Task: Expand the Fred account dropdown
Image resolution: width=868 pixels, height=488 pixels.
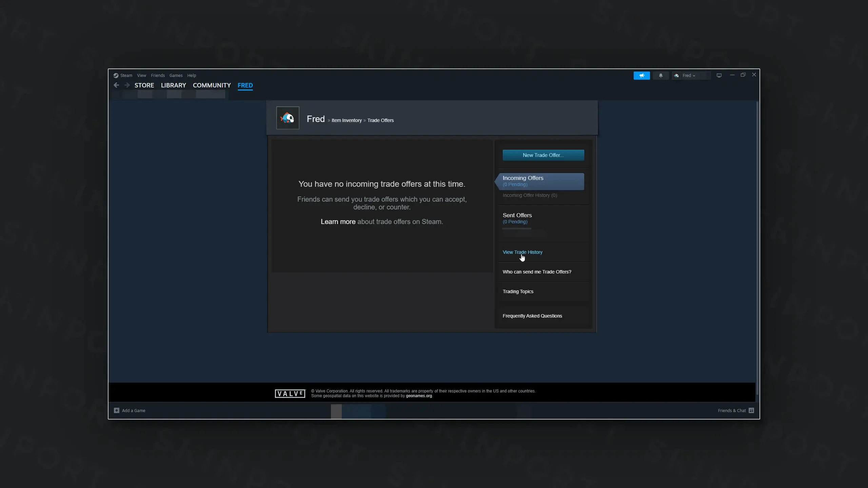Action: pyautogui.click(x=689, y=76)
